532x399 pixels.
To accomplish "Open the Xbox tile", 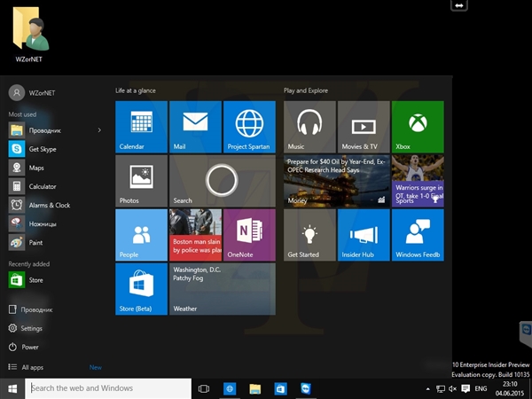I will click(417, 126).
